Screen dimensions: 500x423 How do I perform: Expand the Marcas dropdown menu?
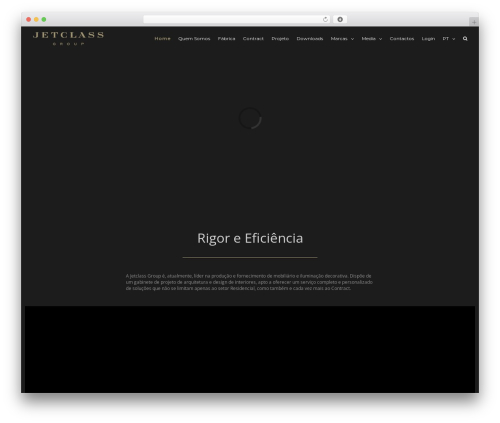(x=342, y=39)
